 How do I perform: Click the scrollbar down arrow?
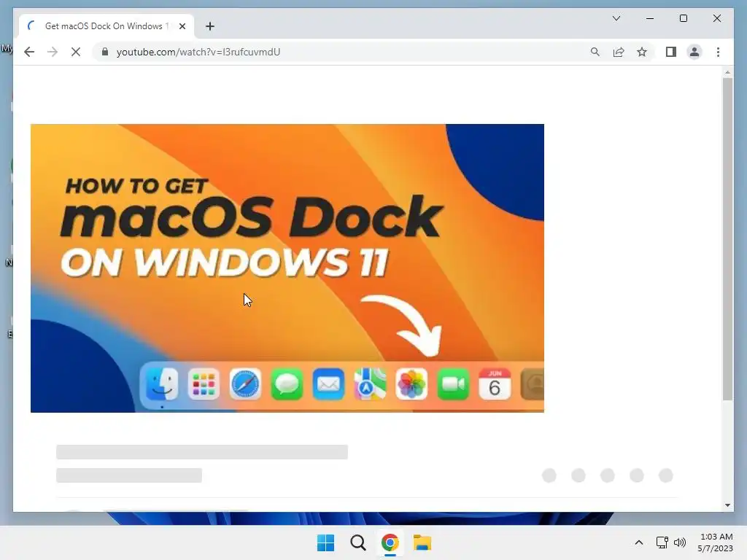tap(727, 505)
